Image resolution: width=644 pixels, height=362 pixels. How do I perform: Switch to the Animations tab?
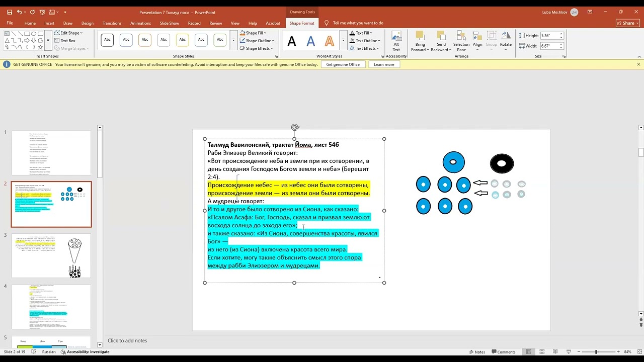140,23
